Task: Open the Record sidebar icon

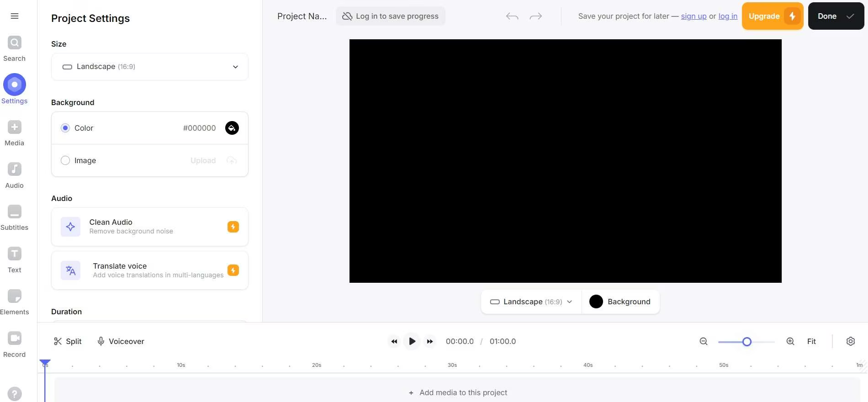Action: tap(15, 338)
